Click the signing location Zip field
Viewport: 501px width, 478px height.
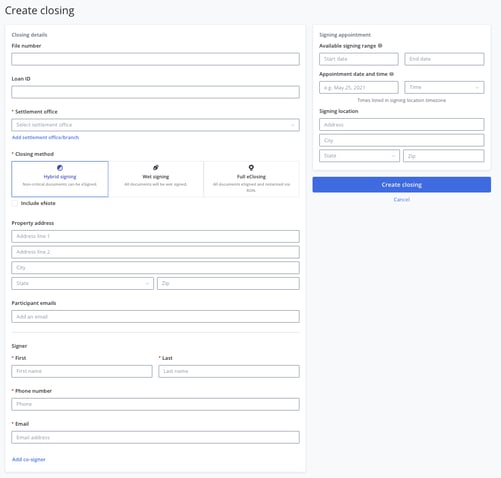coord(444,156)
